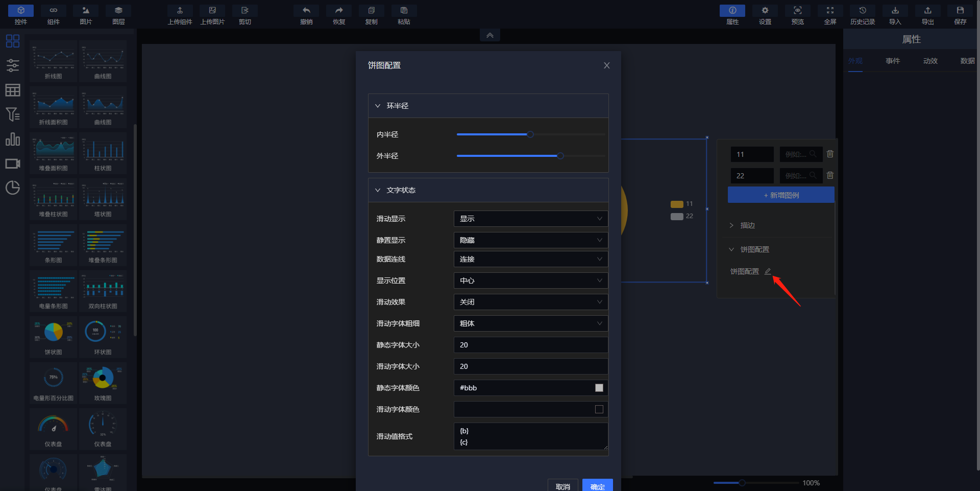
Task: Switch to the 事件 tab
Action: [x=893, y=61]
